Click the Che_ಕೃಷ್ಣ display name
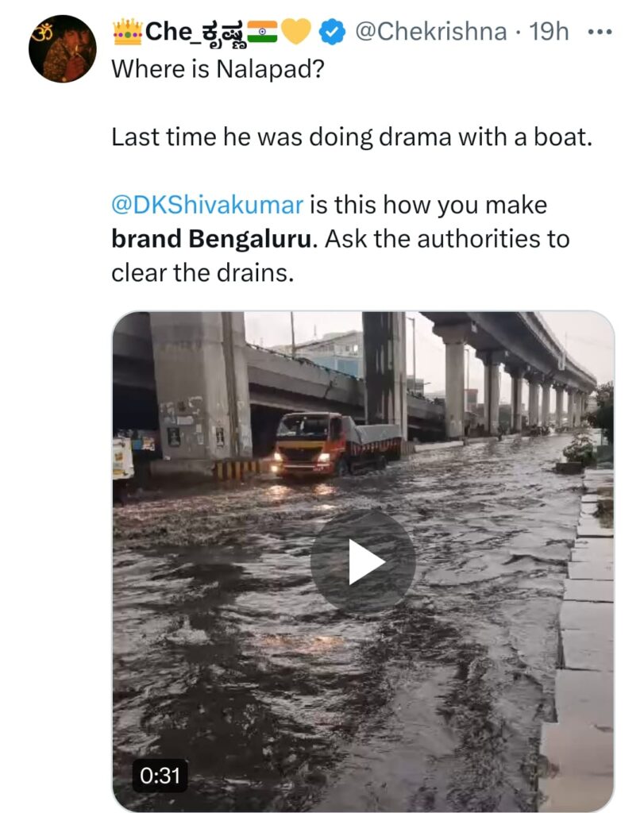644x813 pixels. point(194,32)
